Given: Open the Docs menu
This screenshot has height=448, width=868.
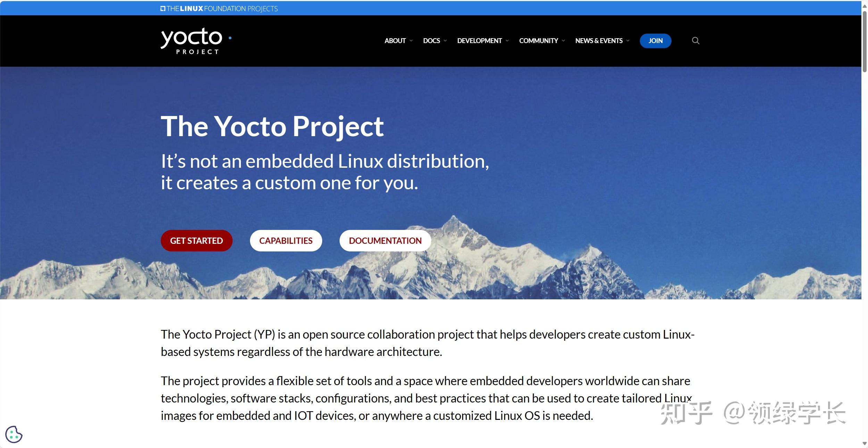Looking at the screenshot, I should click(x=432, y=41).
